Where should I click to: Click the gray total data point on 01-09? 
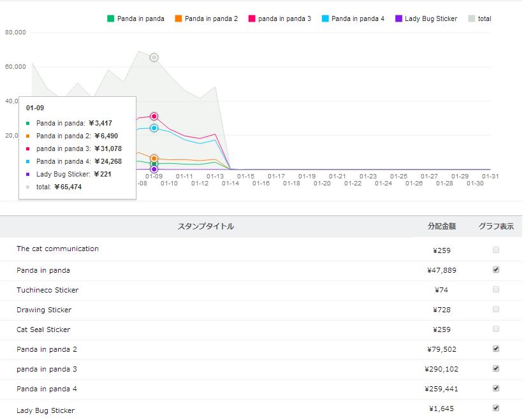click(x=154, y=57)
